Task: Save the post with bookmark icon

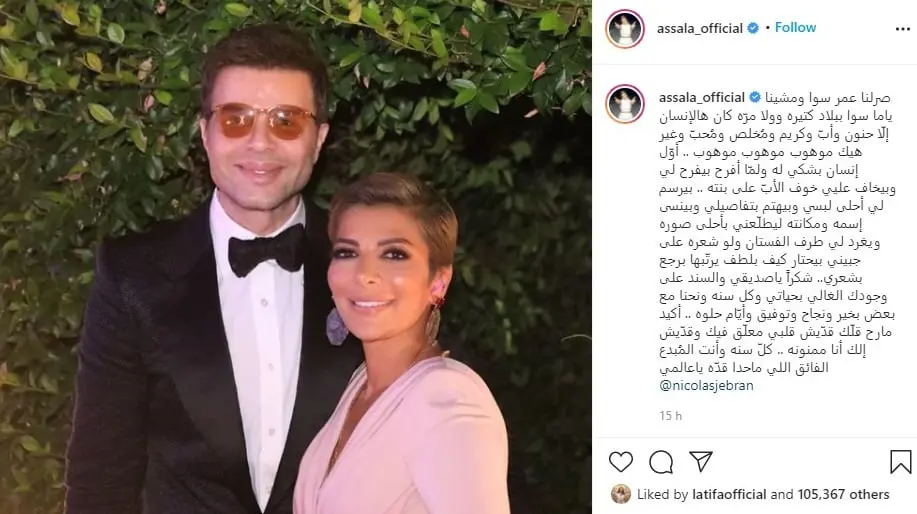Action: pyautogui.click(x=901, y=461)
